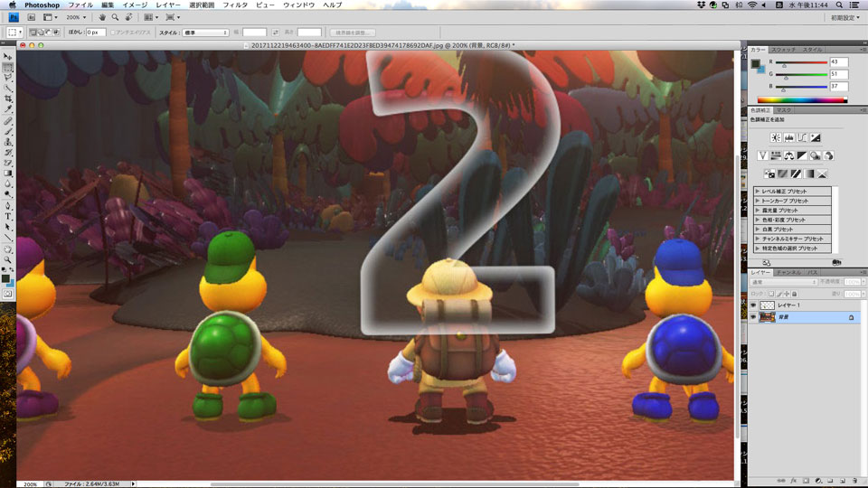Click the delete layer trash icon
The width and height of the screenshot is (868, 488).
coord(854,479)
